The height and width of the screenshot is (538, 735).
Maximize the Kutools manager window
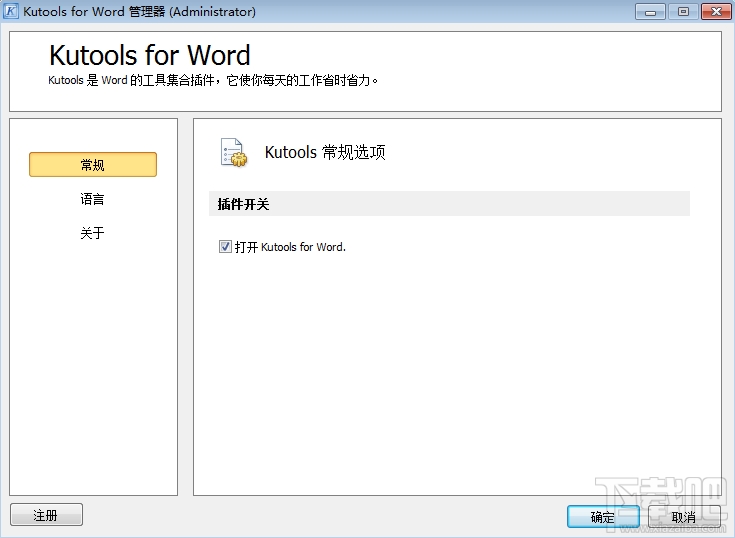coord(683,12)
